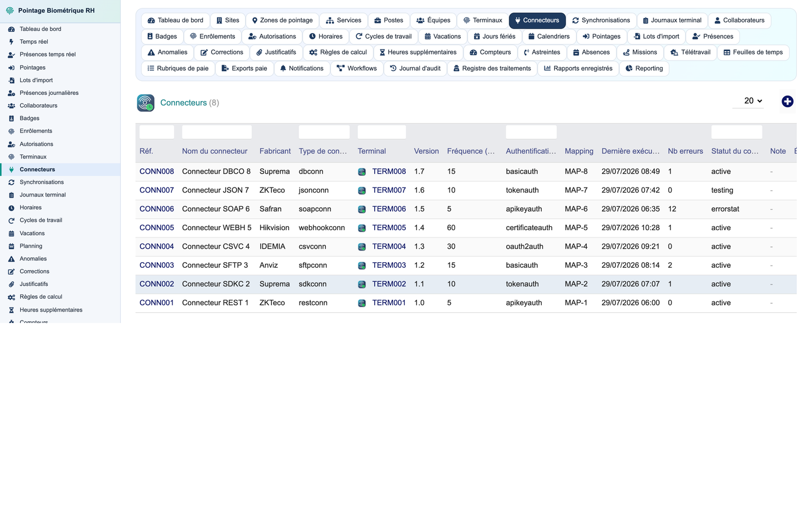
Task: Open Pointages in the sidebar
Action: pos(33,67)
